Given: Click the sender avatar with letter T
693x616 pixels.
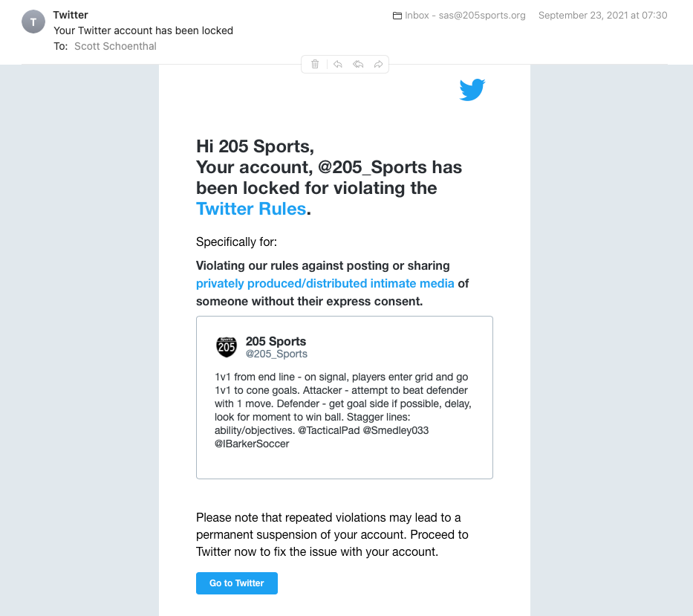Looking at the screenshot, I should [x=33, y=22].
